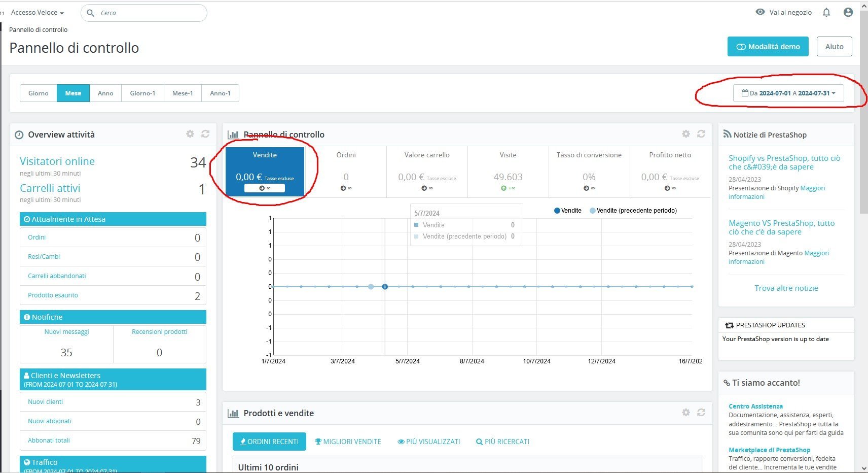Click the page's vertical scrollbar down arrow
The height and width of the screenshot is (473, 868).
coord(864,468)
